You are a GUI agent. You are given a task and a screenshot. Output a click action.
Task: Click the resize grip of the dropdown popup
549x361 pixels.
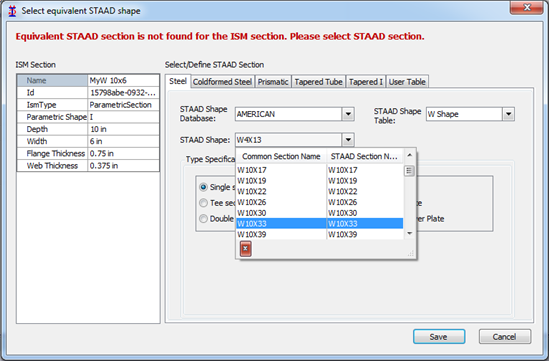click(x=411, y=254)
